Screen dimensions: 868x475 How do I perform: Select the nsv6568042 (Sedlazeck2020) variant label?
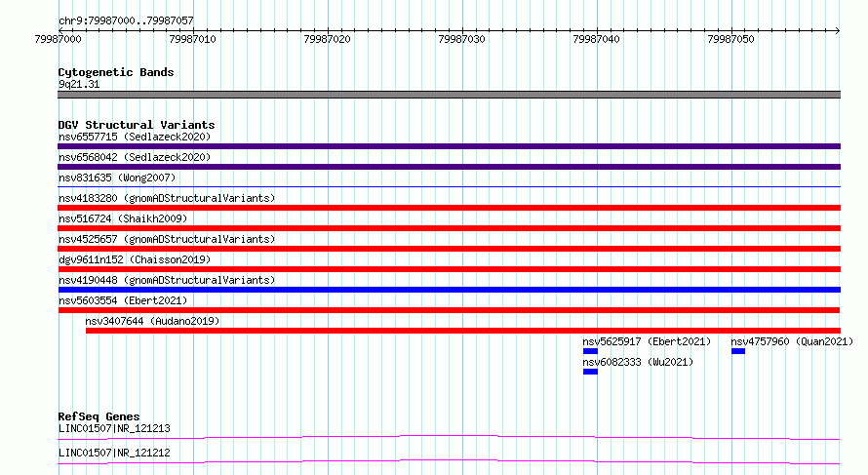tap(135, 157)
